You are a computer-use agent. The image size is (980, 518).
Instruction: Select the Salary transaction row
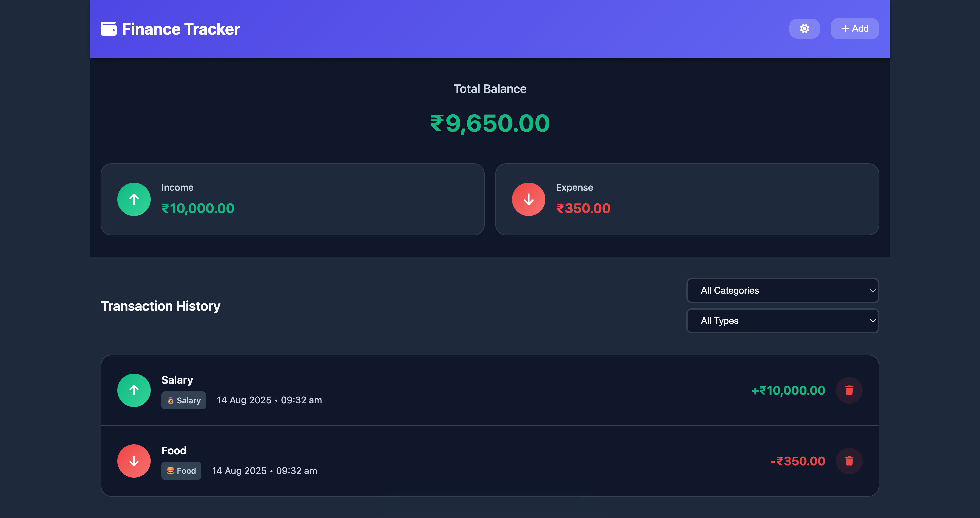tap(490, 390)
